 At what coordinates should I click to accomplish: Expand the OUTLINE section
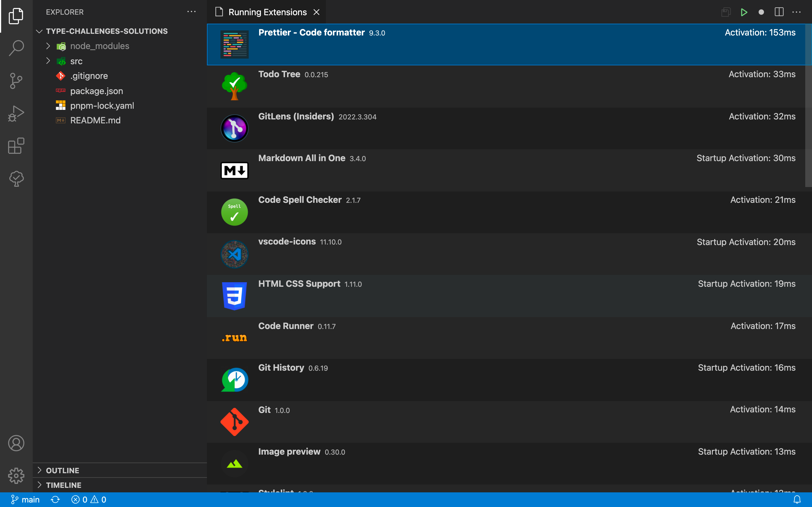coord(62,470)
